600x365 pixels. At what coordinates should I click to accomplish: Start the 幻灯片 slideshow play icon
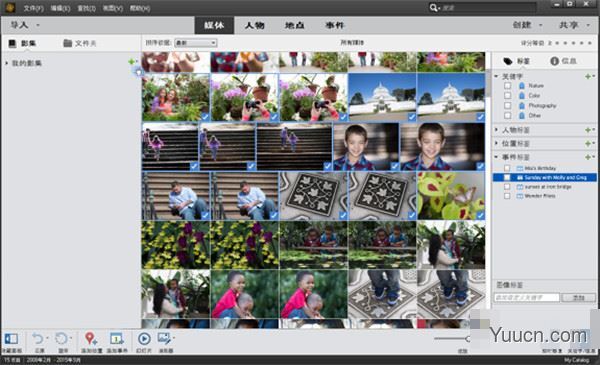[144, 339]
